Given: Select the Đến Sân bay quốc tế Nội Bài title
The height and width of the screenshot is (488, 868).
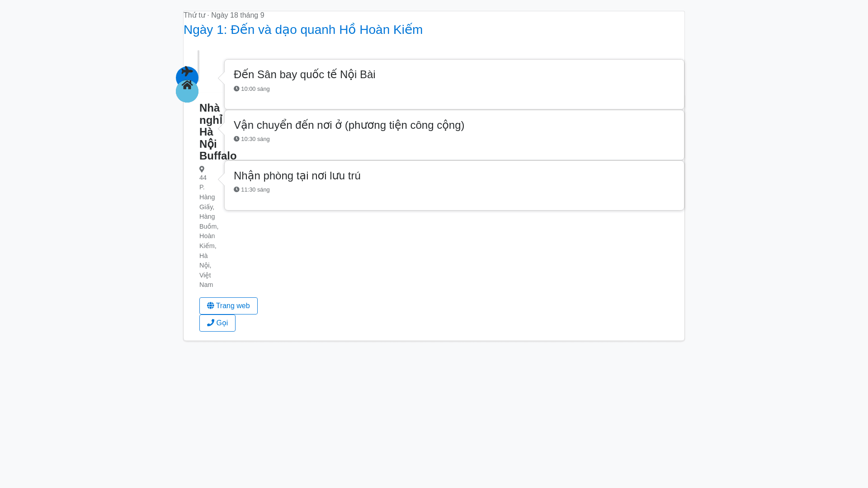Looking at the screenshot, I should (304, 75).
